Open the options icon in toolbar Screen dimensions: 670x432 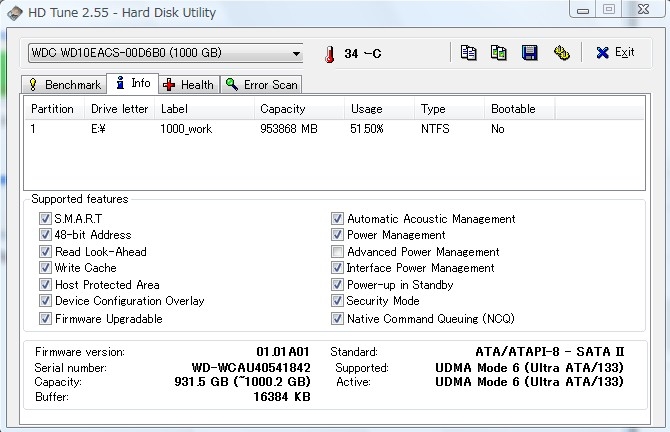pos(561,53)
